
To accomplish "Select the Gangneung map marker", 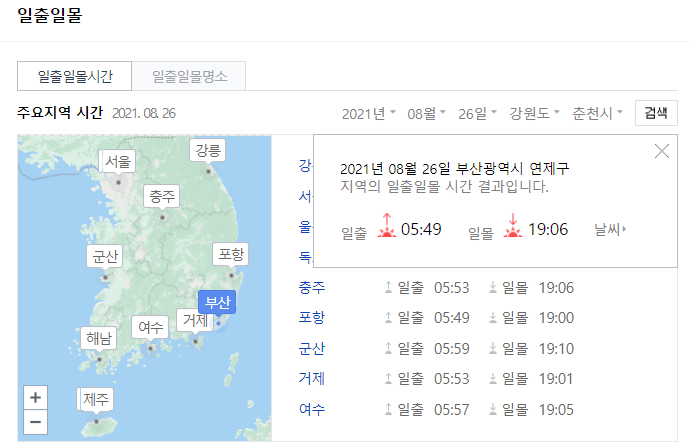I will click(x=209, y=151).
